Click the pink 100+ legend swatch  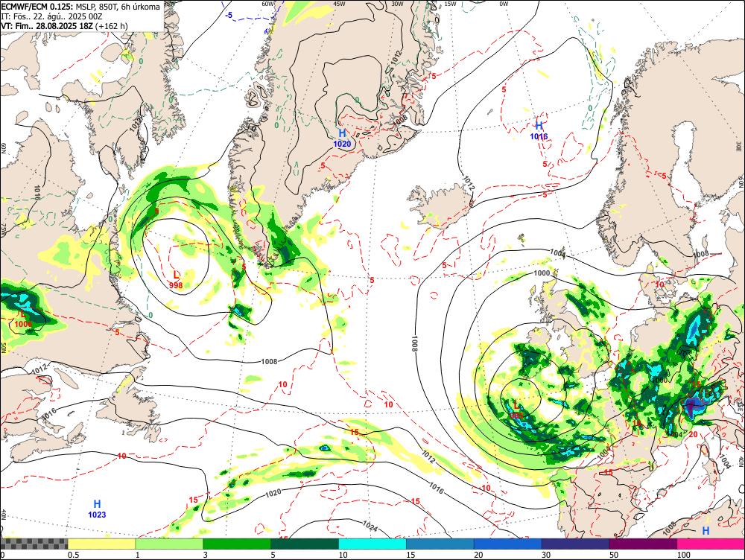coord(711,544)
